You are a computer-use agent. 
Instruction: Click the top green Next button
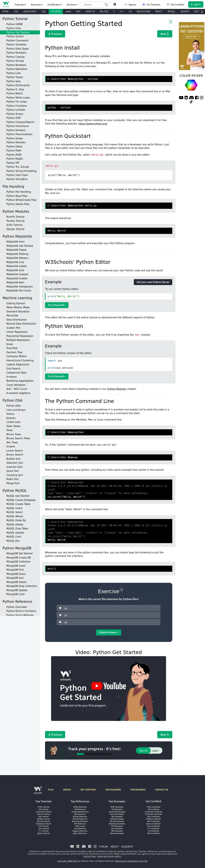[x=165, y=34]
